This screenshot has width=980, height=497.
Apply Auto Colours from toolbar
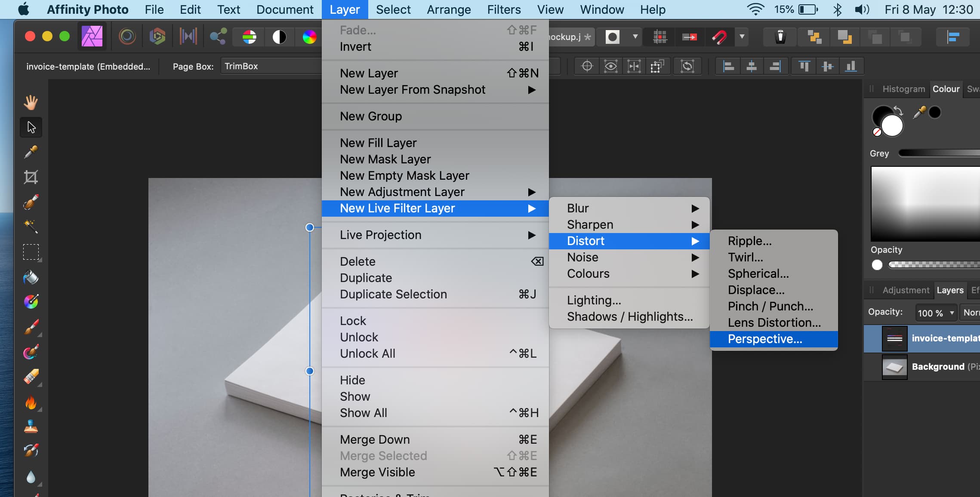click(309, 37)
